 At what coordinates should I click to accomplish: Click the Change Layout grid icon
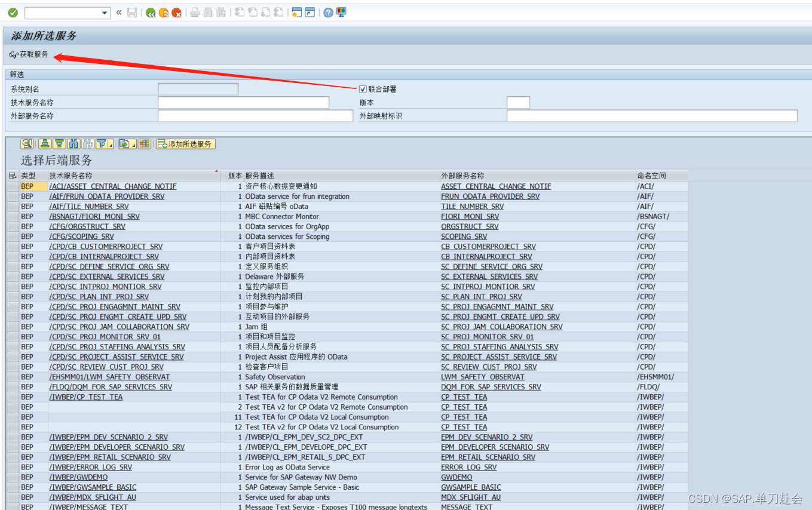point(145,144)
